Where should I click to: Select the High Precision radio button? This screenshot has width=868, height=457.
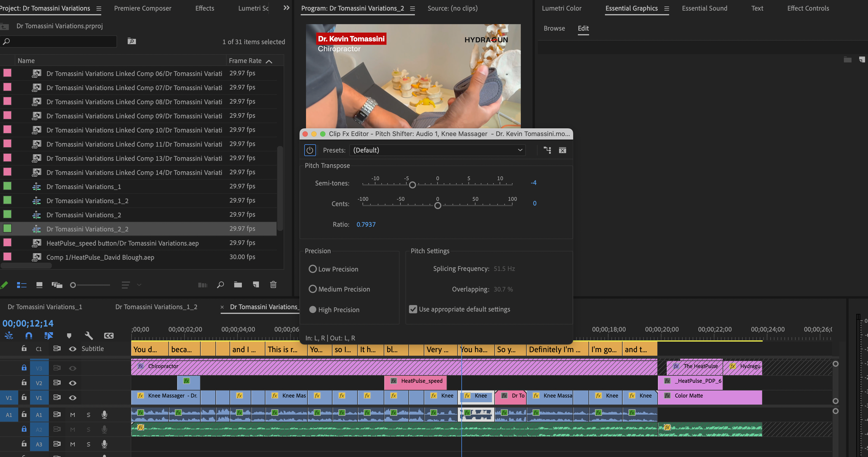pos(313,309)
